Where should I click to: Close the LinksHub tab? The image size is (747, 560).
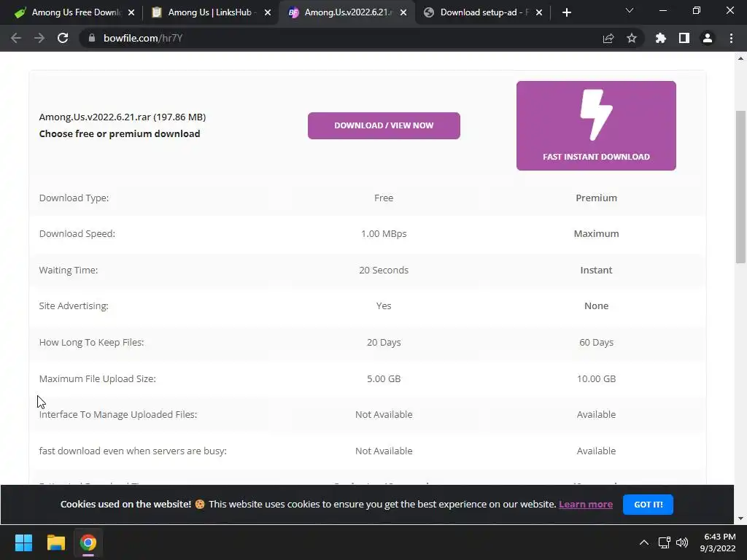268,12
